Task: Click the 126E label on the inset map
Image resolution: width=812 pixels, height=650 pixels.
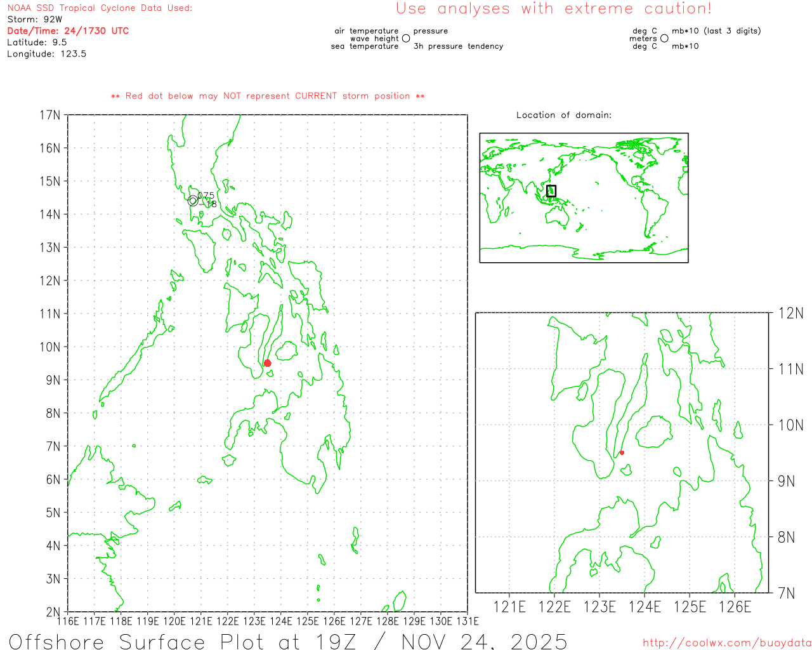Action: pyautogui.click(x=735, y=607)
